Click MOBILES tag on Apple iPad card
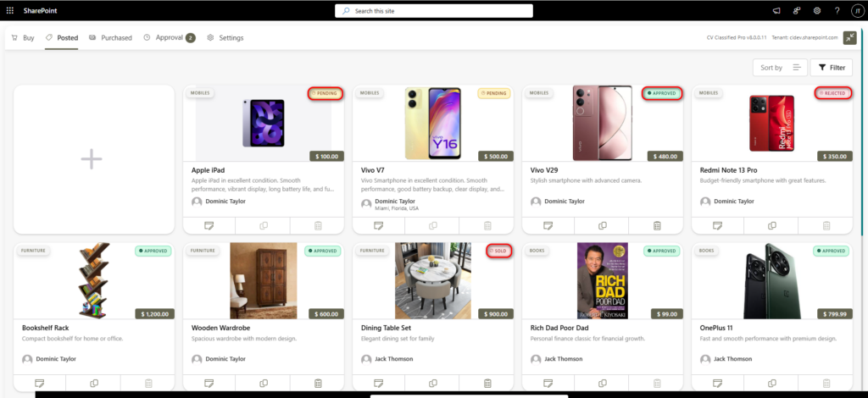The height and width of the screenshot is (398, 868). (x=200, y=93)
